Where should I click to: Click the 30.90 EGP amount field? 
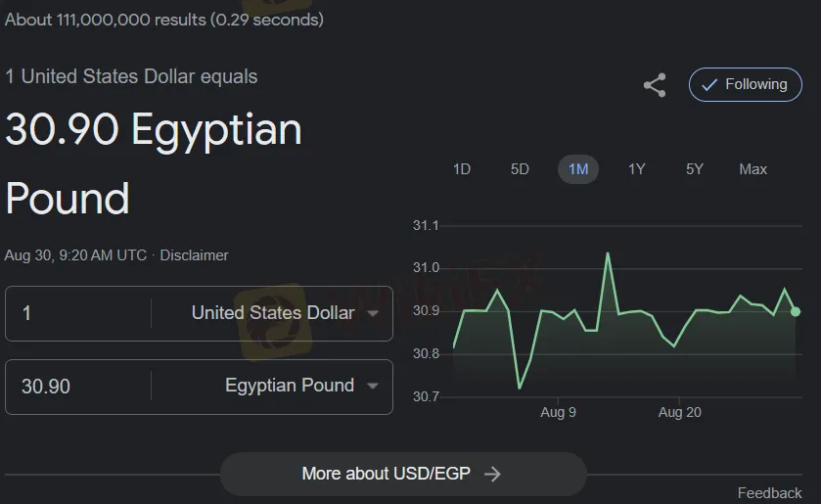(78, 387)
